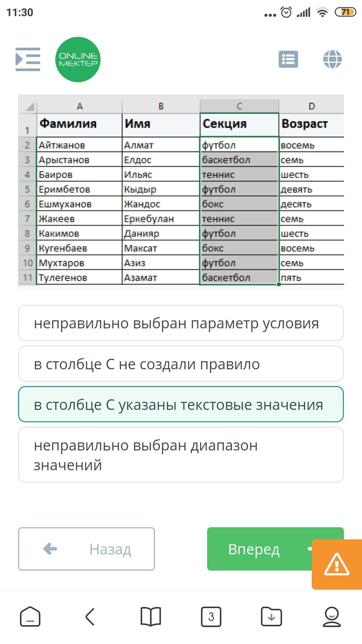This screenshot has width=362, height=644.
Task: Tap the orange warning report icon
Action: (337, 564)
